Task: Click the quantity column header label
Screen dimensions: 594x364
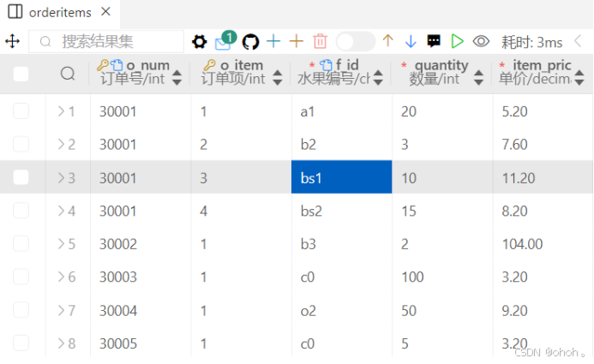Action: [x=441, y=65]
